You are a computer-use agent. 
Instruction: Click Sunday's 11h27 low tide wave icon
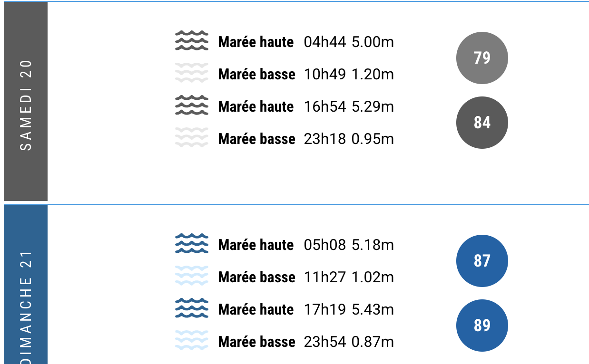pyautogui.click(x=192, y=276)
